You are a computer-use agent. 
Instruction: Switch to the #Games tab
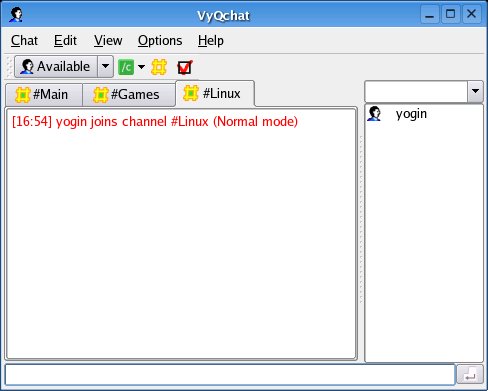pos(129,95)
